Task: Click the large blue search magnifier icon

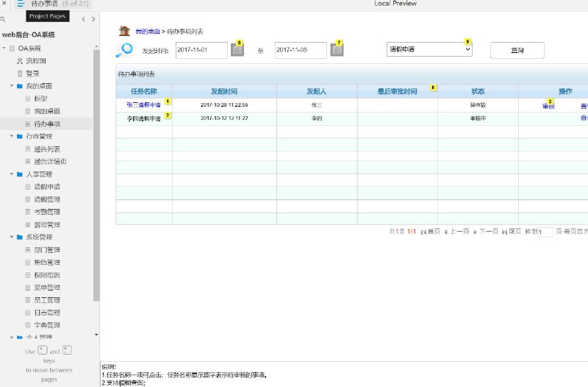Action: pyautogui.click(x=124, y=50)
